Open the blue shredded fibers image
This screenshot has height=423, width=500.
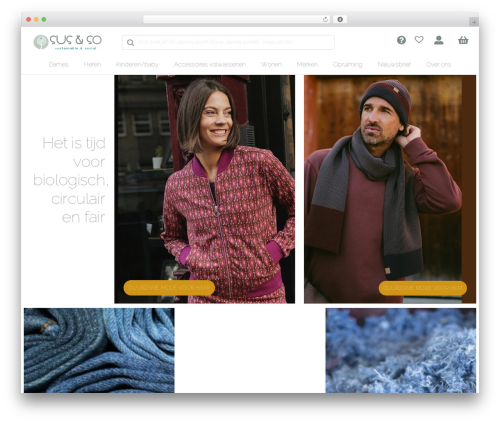click(401, 350)
